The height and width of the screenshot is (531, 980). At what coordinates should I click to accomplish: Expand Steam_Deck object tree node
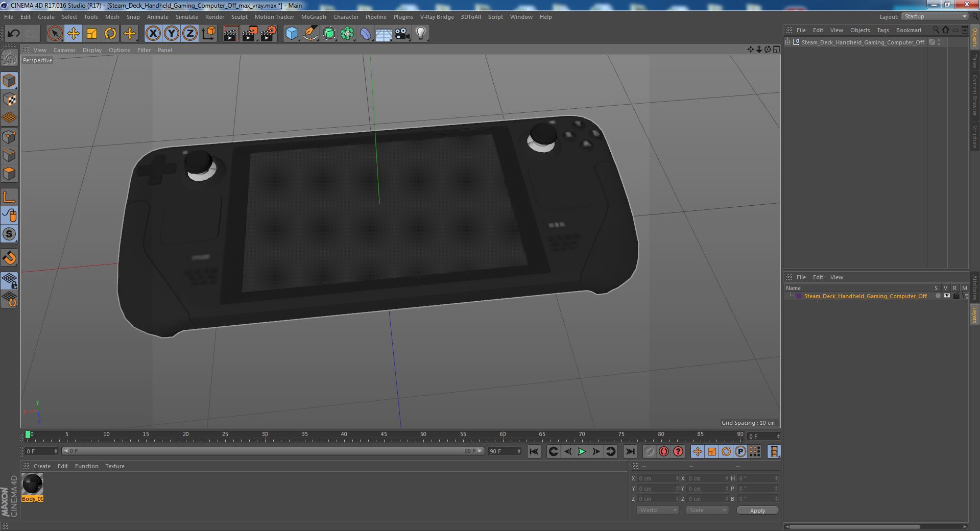(x=788, y=42)
